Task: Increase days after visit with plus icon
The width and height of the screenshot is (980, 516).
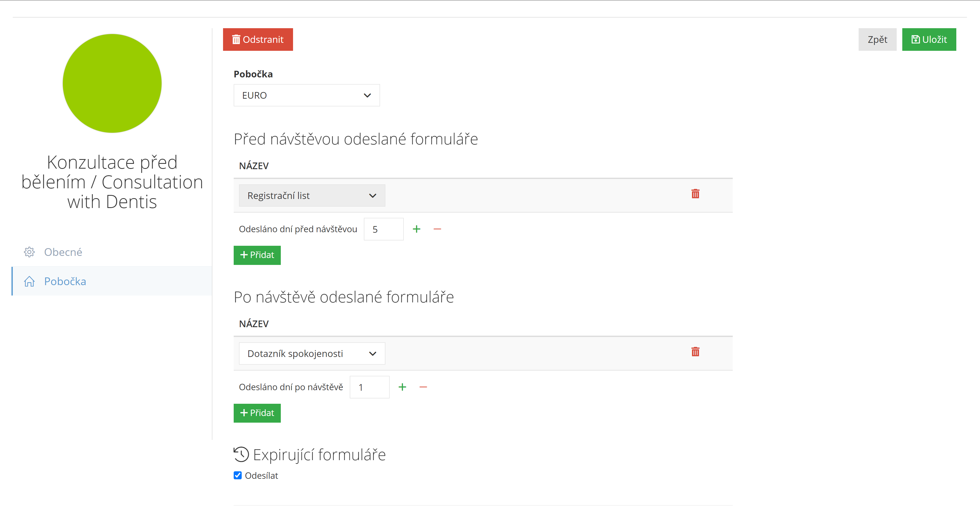Action: pos(402,387)
